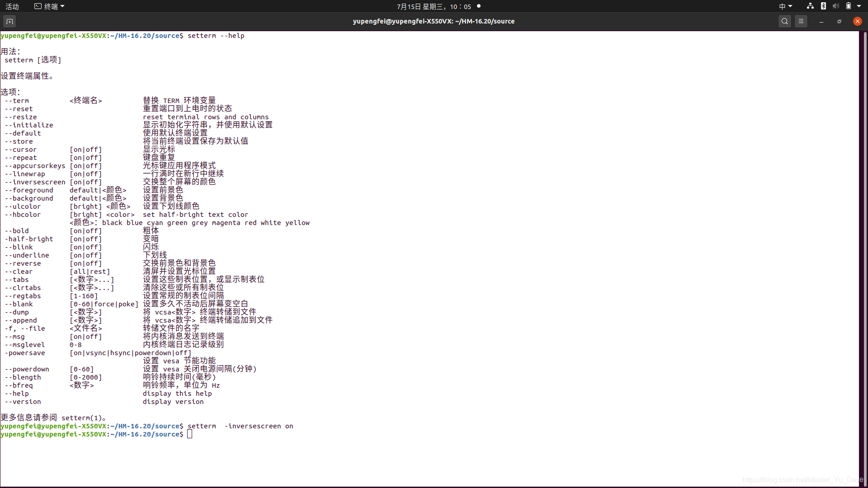Click the wired network status icon
Screen dimensions: 868x488
pos(810,6)
